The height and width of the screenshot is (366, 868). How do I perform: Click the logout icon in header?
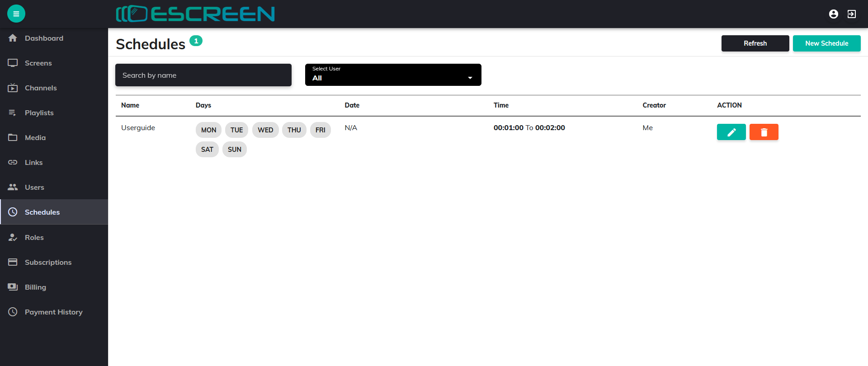tap(852, 14)
